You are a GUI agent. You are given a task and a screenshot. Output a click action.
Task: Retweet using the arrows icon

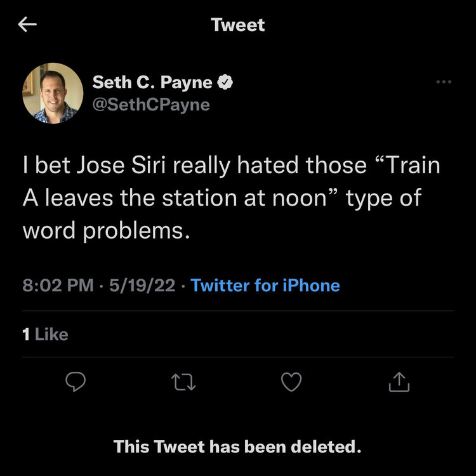183,381
